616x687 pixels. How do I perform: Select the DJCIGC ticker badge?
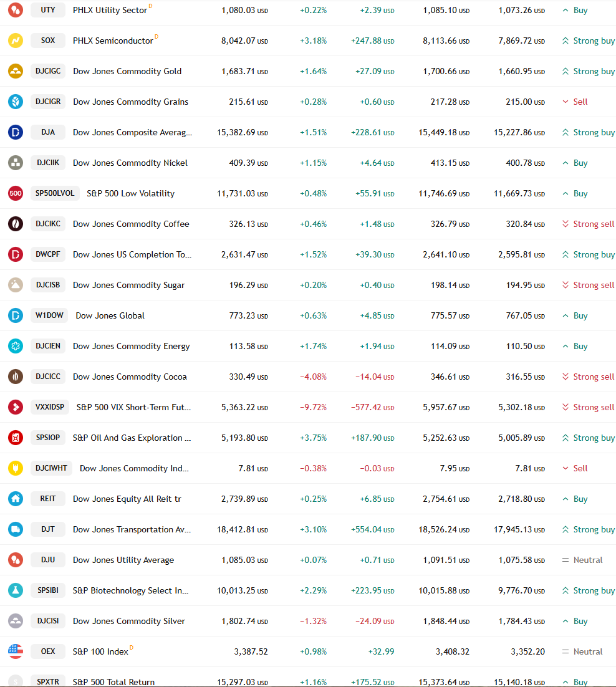[x=48, y=71]
